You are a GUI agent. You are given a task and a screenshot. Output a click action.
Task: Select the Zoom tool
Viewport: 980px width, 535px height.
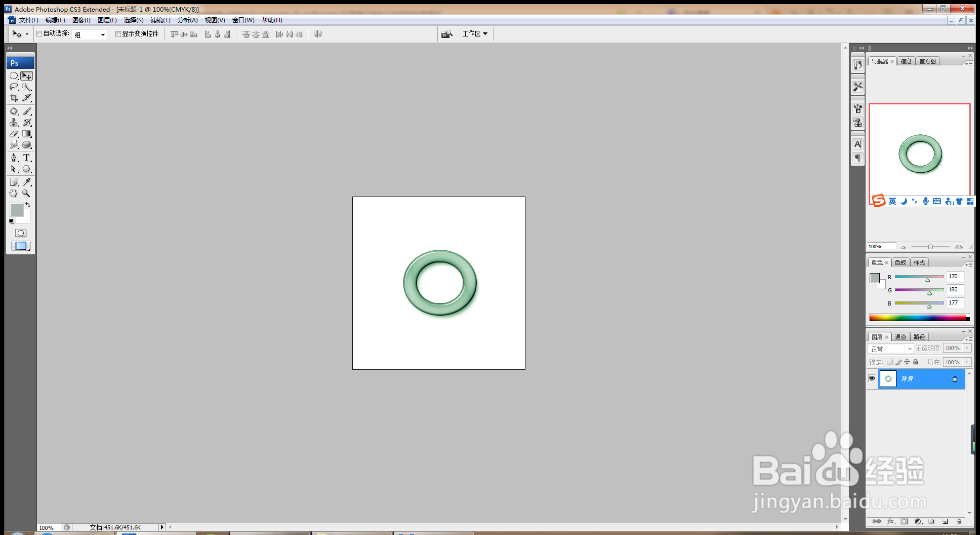point(27,193)
